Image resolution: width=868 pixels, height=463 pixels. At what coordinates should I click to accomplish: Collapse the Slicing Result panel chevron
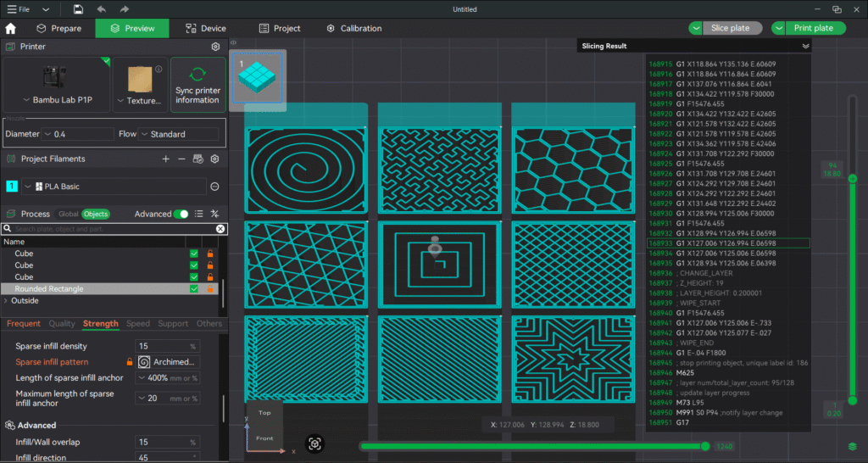[805, 46]
